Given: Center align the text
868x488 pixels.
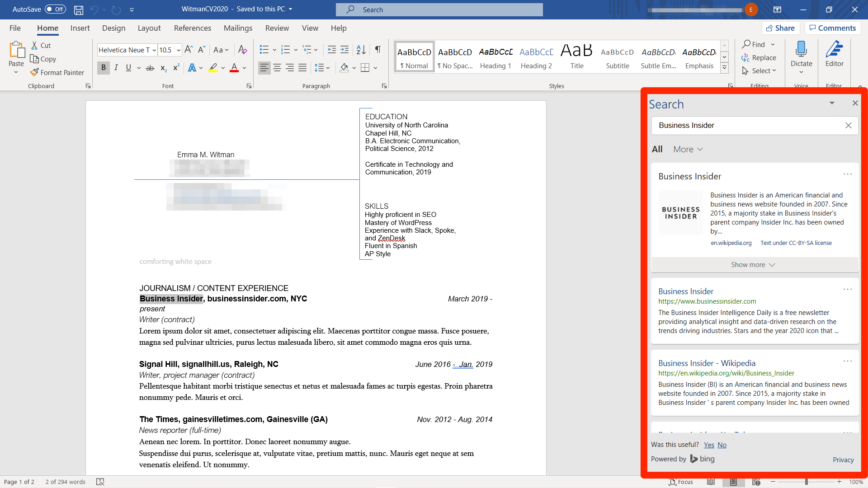Looking at the screenshot, I should coord(277,68).
